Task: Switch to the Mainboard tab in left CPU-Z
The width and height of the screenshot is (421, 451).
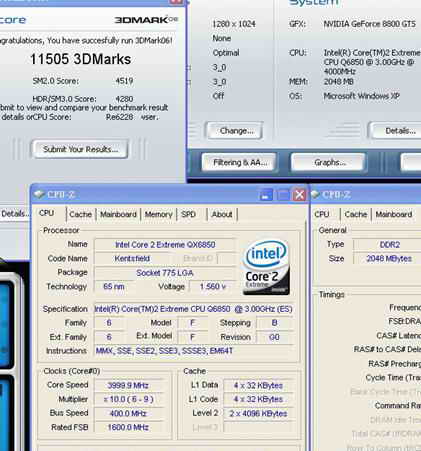Action: click(118, 214)
